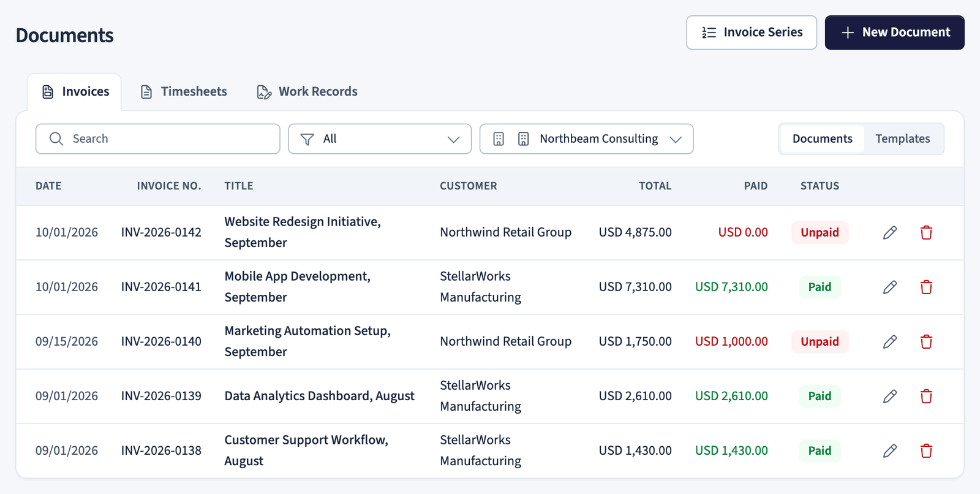The height and width of the screenshot is (494, 980).
Task: Click title Website Redesign Initiative, September
Action: tap(303, 232)
